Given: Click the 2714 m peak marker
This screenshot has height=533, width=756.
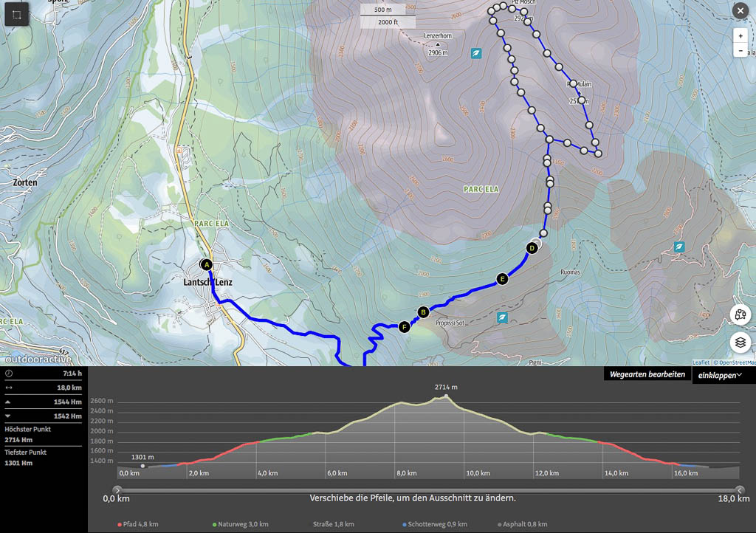Looking at the screenshot, I should pyautogui.click(x=446, y=396).
